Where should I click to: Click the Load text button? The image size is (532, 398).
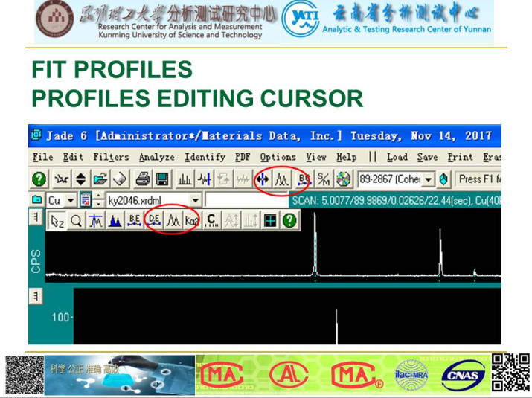coord(397,157)
